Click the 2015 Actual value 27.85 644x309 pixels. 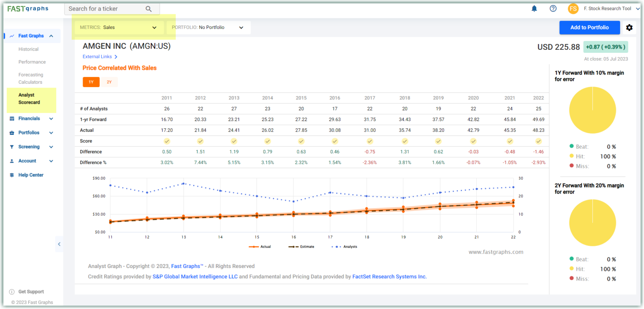(x=301, y=130)
